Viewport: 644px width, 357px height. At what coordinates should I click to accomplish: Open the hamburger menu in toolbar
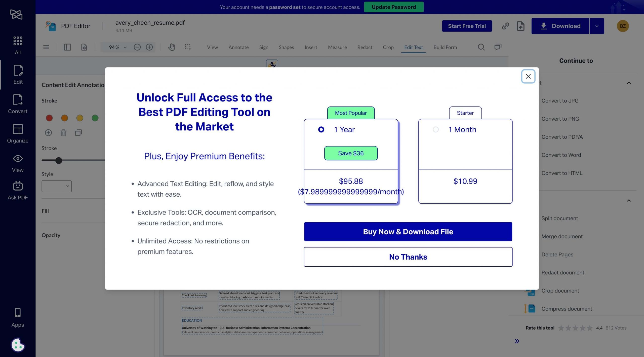46,47
